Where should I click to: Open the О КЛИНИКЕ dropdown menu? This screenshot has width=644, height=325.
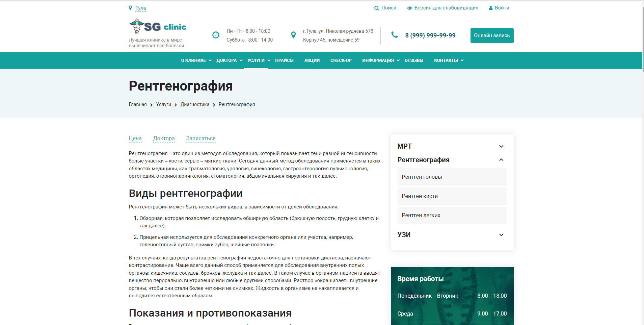tap(196, 60)
